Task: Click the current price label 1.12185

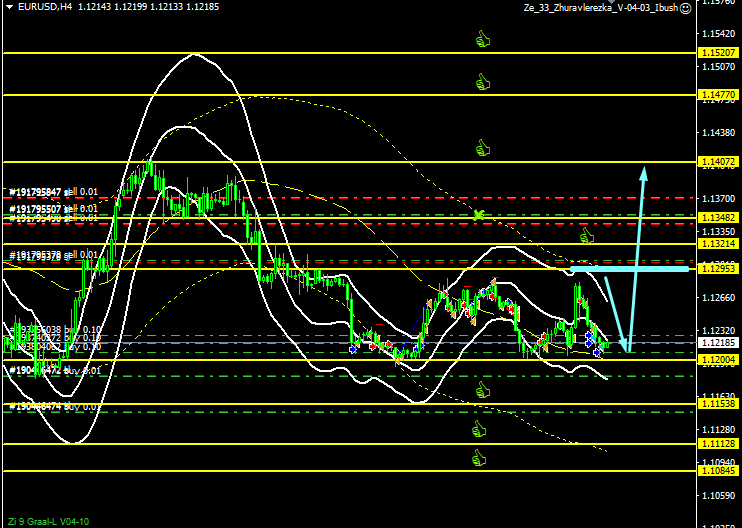Action: (719, 342)
